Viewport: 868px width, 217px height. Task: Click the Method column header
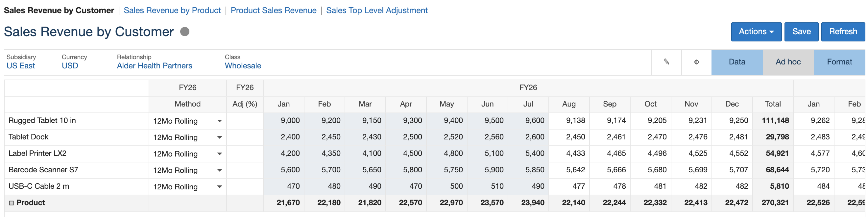[x=187, y=104]
